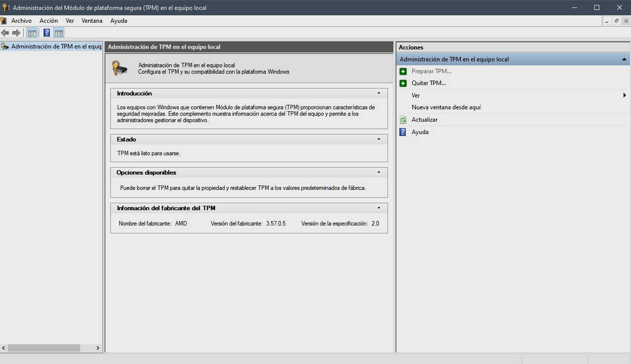The height and width of the screenshot is (364, 631).
Task: Open the Ventana menu
Action: (x=92, y=21)
